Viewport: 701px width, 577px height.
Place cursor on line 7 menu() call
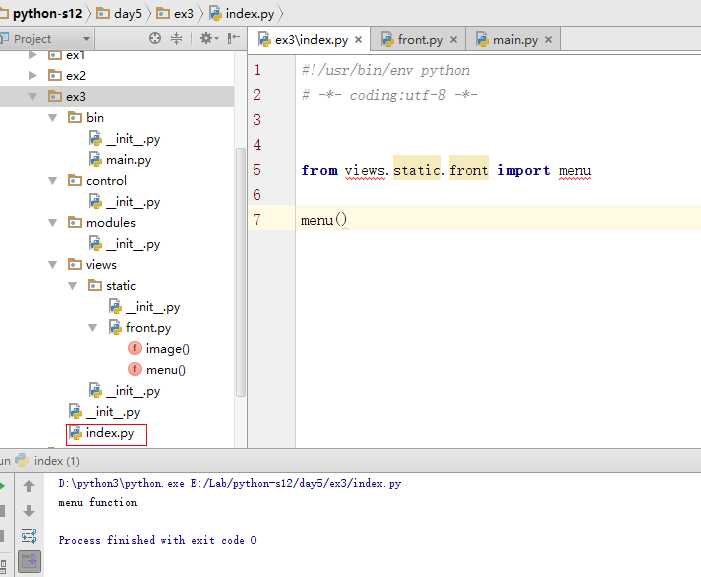(x=324, y=220)
